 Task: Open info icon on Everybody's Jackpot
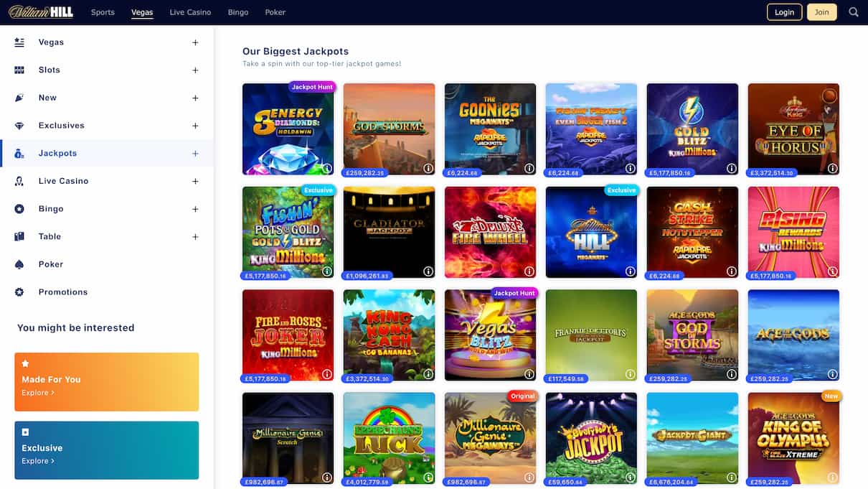(631, 478)
